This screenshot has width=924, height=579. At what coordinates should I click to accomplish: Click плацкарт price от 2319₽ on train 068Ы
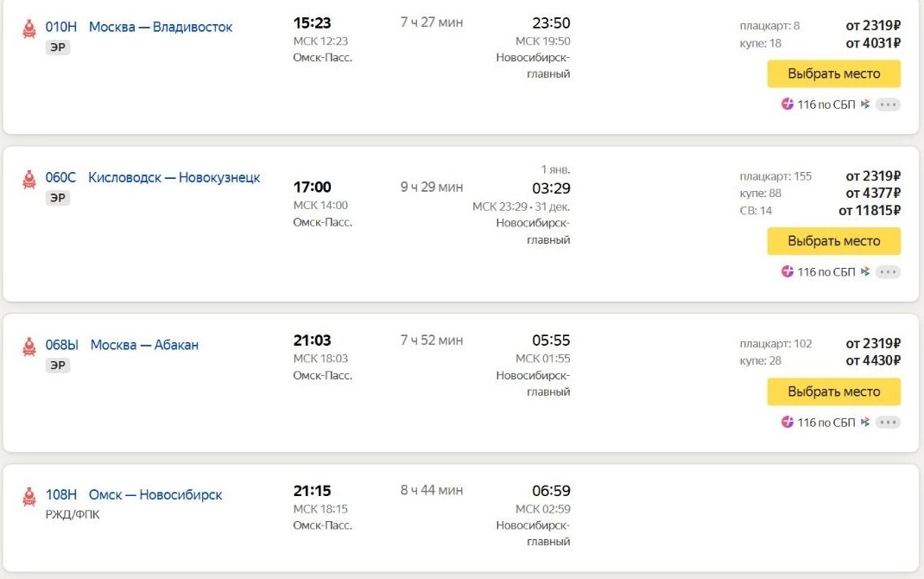[x=873, y=343]
